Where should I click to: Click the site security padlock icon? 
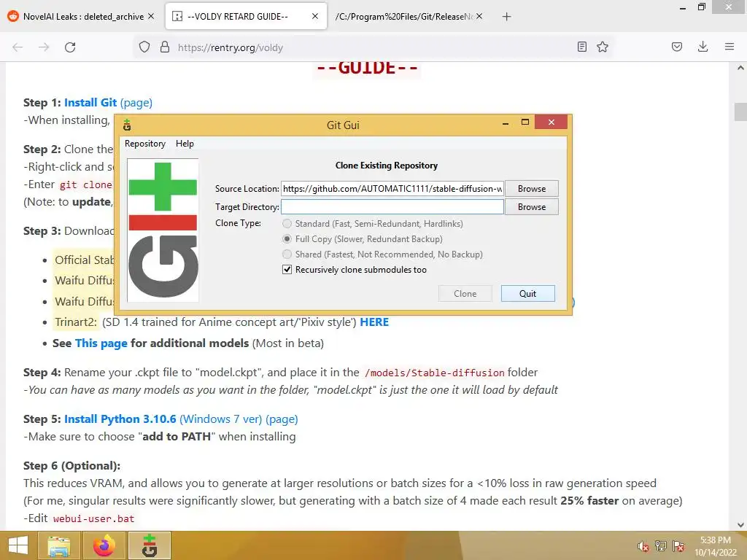(165, 47)
